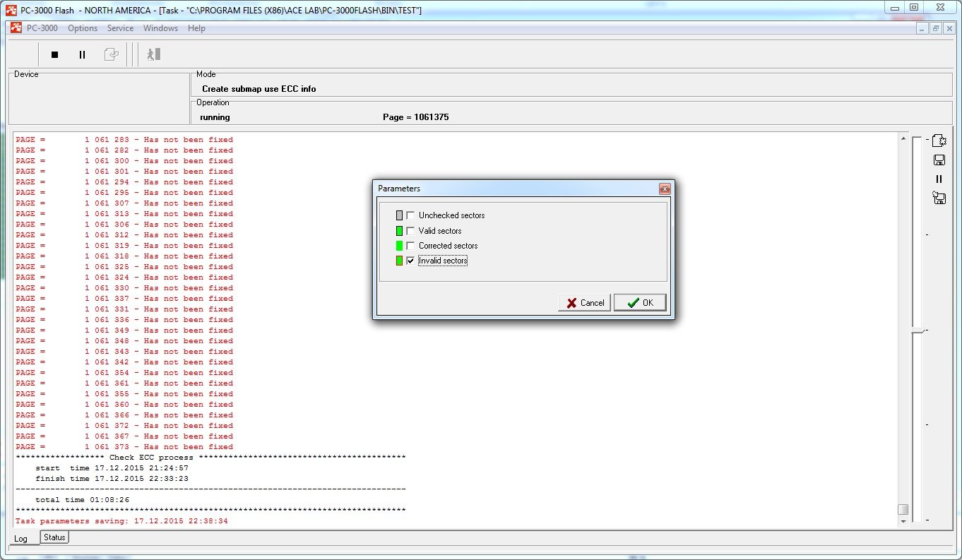Viewport: 962px width, 560px height.
Task: Click the 'Page = 1061375' operation text
Action: [x=415, y=117]
